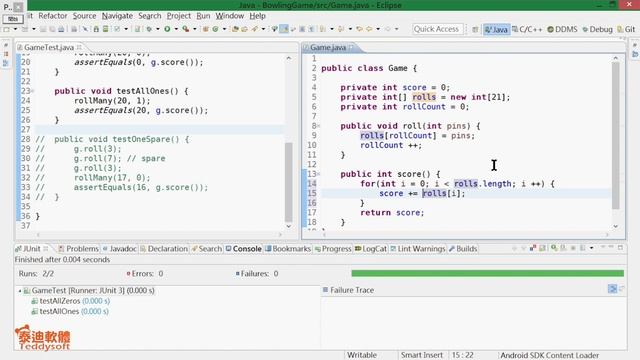The height and width of the screenshot is (360, 640).
Task: Click the Open Type icon in the toolbar
Action: click(x=236, y=29)
